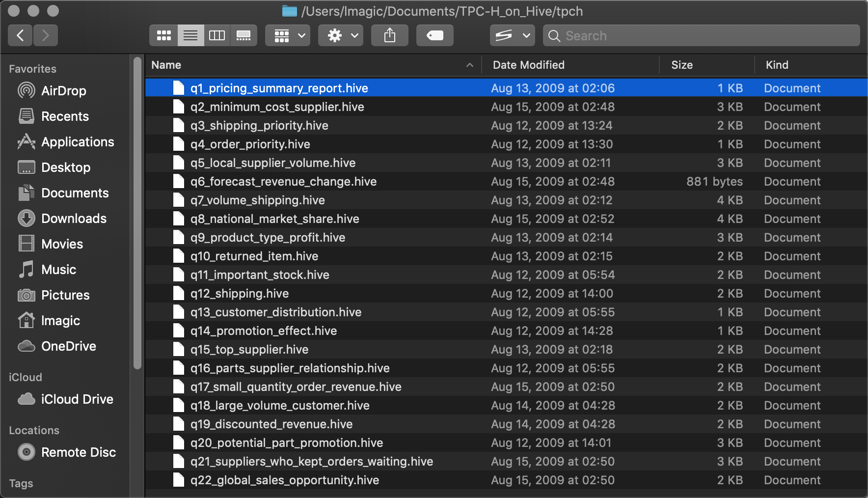The width and height of the screenshot is (868, 498).
Task: Select q13_customer_distribution.hive
Action: 506,312
